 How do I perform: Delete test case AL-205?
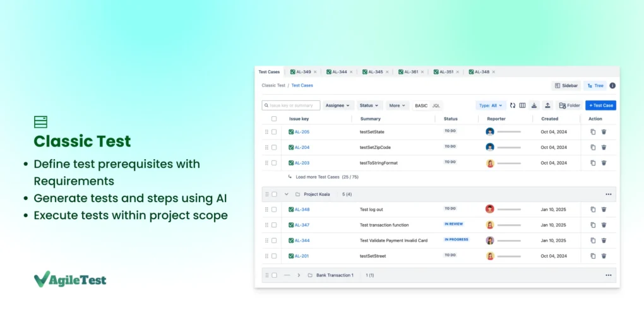[x=604, y=132]
